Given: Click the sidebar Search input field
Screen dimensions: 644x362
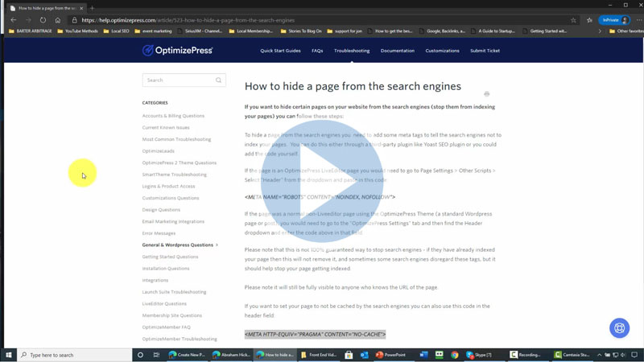Looking at the screenshot, I should point(177,80).
